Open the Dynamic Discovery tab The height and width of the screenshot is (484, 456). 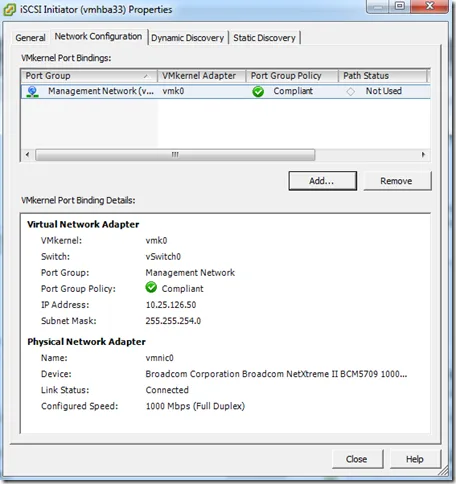click(188, 38)
